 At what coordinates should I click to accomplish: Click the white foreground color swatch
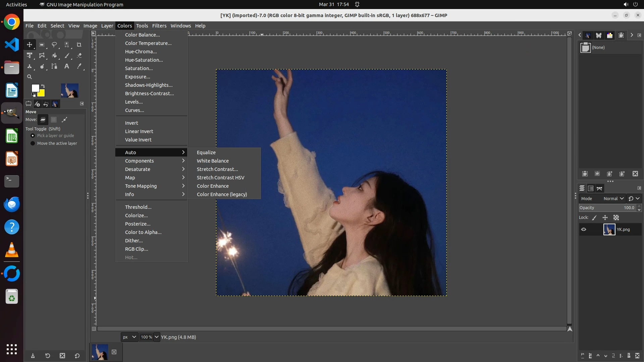pyautogui.click(x=35, y=88)
